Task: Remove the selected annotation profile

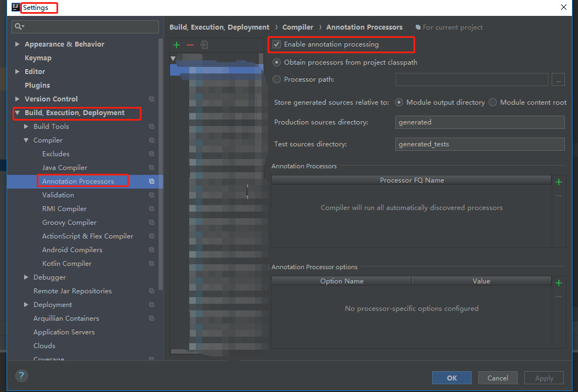Action: point(190,45)
